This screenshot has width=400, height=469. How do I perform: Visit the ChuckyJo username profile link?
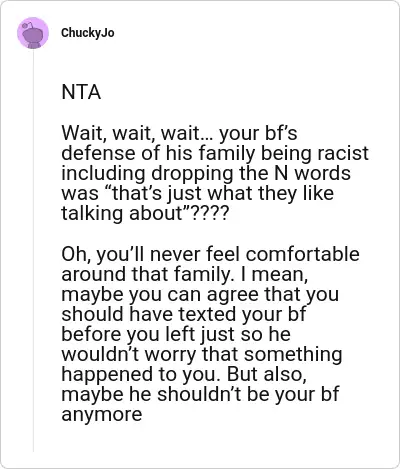88,33
